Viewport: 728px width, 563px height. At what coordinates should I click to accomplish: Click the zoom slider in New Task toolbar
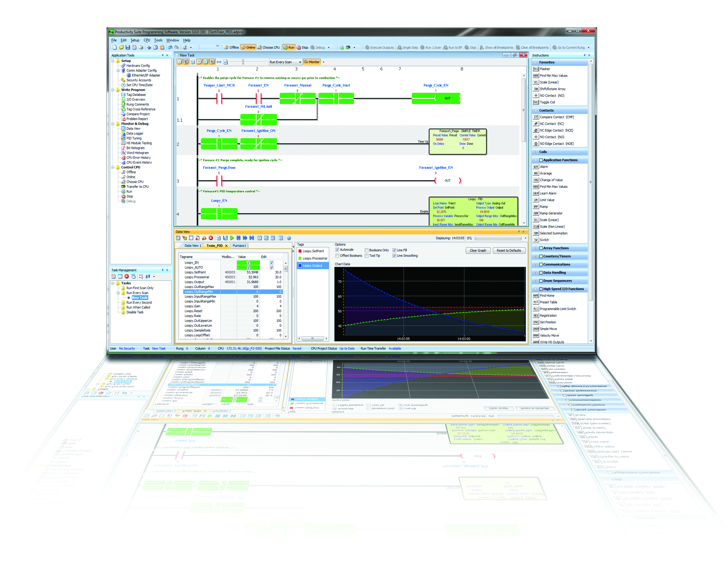pyautogui.click(x=243, y=62)
